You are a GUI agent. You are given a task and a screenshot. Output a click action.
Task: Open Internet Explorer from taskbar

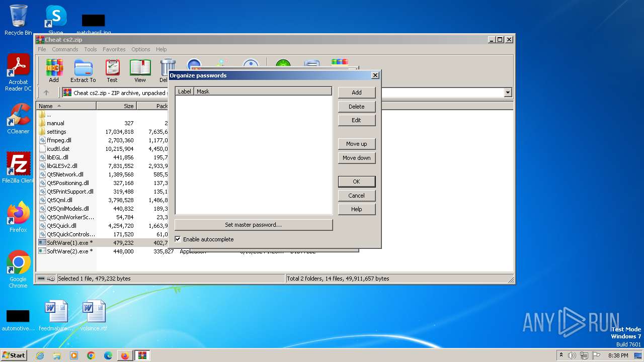pyautogui.click(x=40, y=355)
